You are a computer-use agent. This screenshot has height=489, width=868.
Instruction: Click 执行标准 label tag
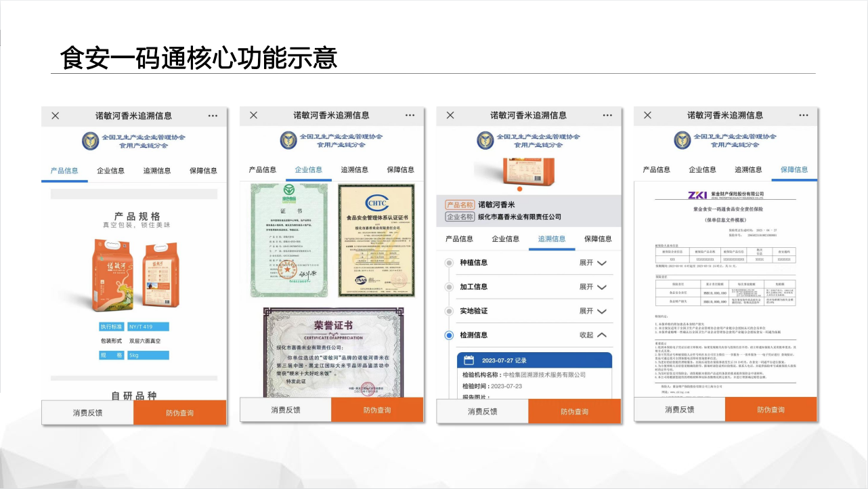pyautogui.click(x=112, y=327)
